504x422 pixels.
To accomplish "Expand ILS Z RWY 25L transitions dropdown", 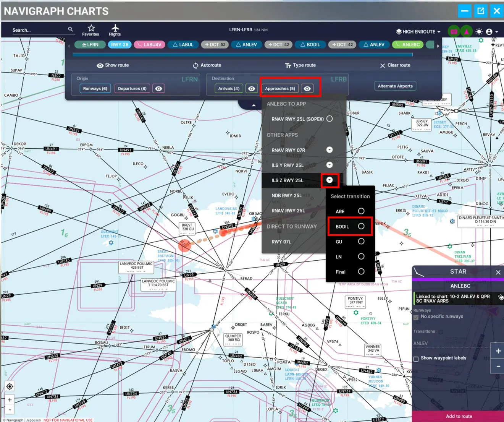I will [x=330, y=180].
